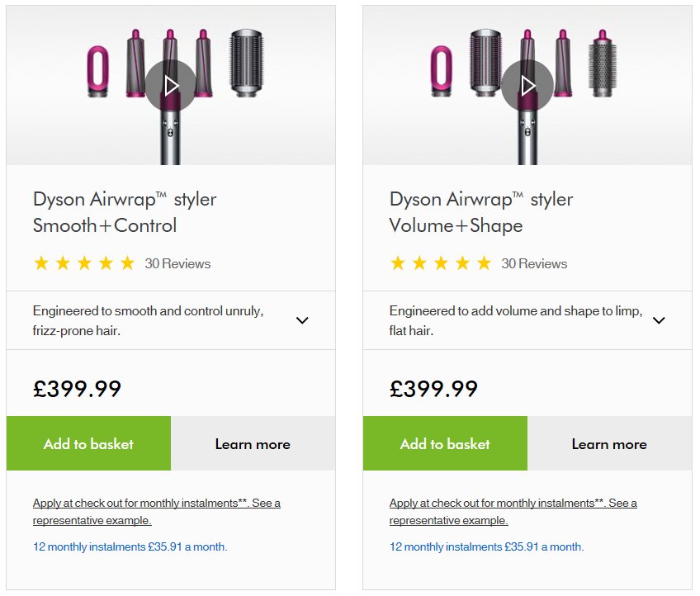
Task: Open Volume+Shape monthly instalments representative example link
Action: (513, 512)
